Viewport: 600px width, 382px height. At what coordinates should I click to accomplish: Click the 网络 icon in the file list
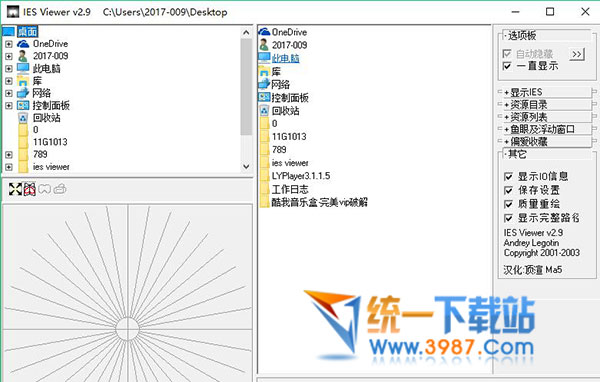264,84
